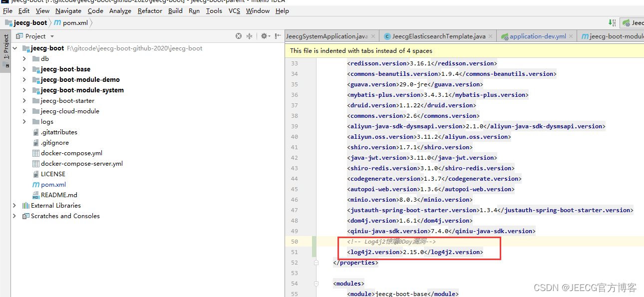Fold the properties closing tag in gutter
The height and width of the screenshot is (297, 644).
316,263
